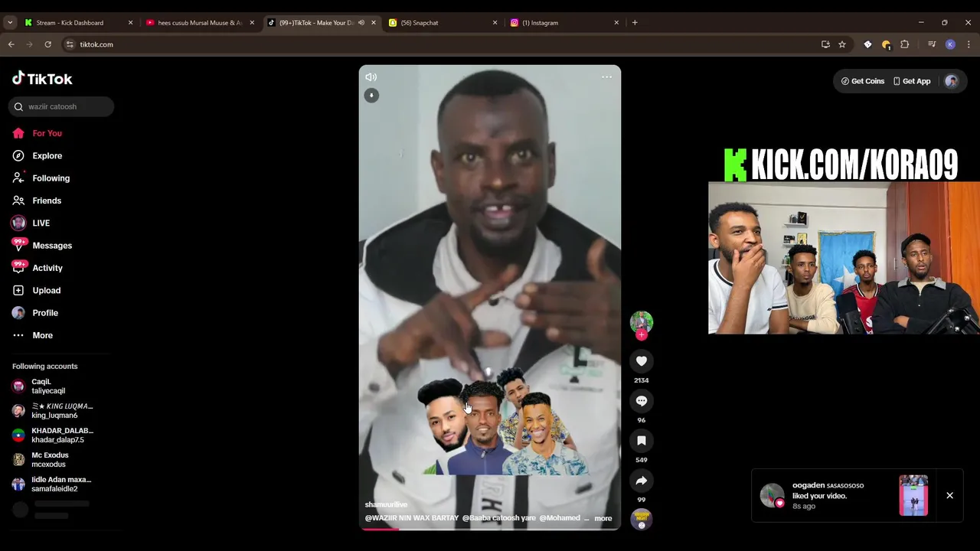Open the Extensions puzzle icon
The height and width of the screenshot is (551, 980).
904,44
